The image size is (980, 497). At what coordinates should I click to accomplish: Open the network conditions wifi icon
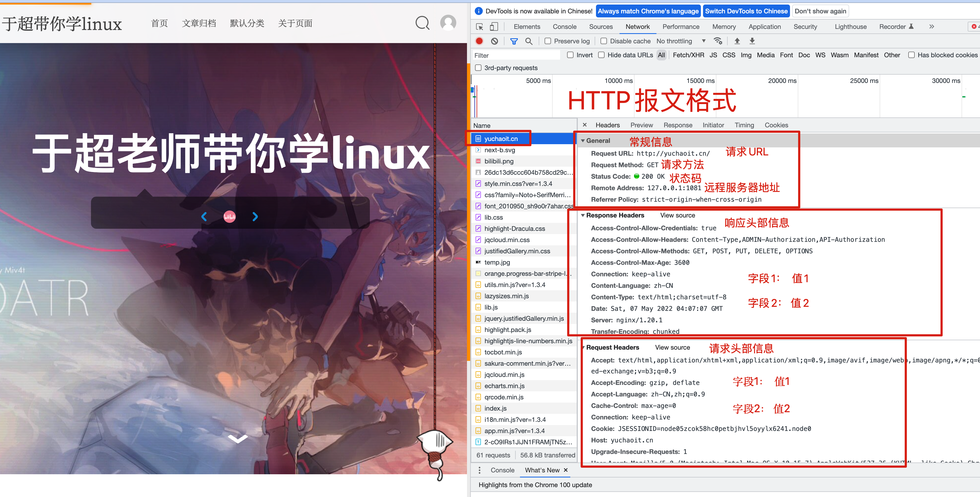(x=718, y=41)
